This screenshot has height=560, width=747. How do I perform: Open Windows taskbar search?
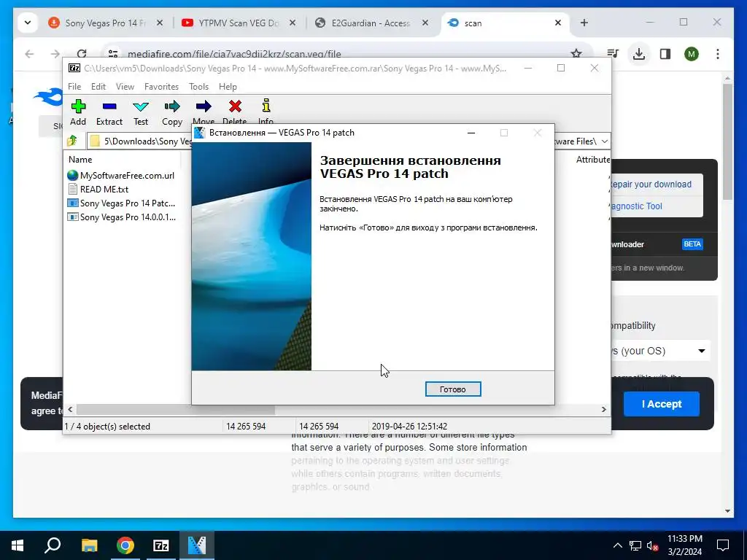pos(53,545)
